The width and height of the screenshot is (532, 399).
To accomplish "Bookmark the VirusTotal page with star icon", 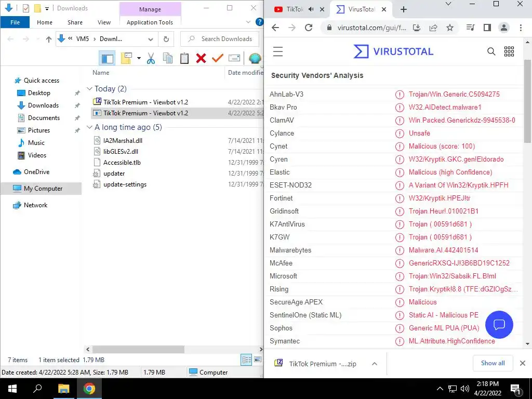I will [450, 28].
